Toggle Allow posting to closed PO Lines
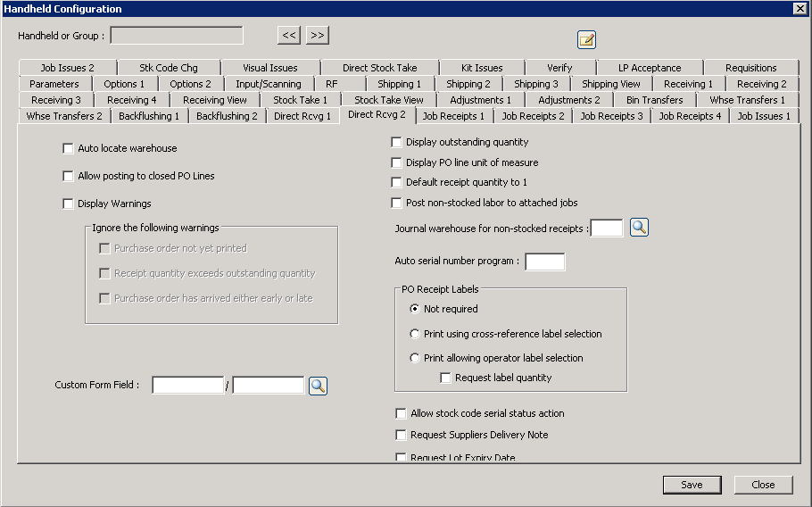812x507 pixels. [x=69, y=176]
